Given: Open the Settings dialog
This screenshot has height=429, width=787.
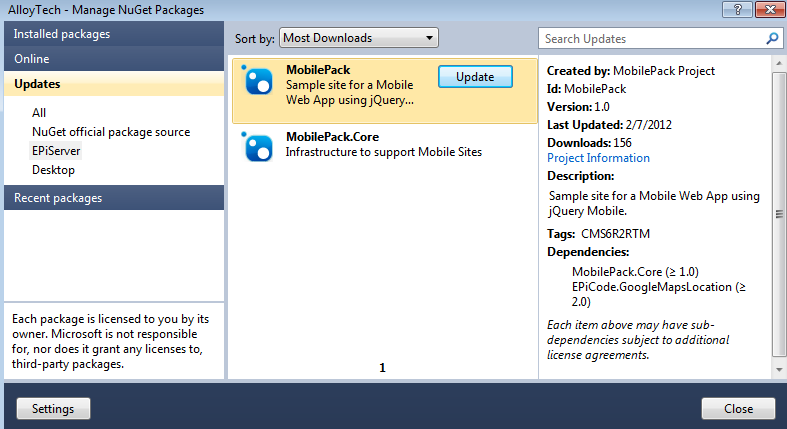Looking at the screenshot, I should pyautogui.click(x=53, y=409).
